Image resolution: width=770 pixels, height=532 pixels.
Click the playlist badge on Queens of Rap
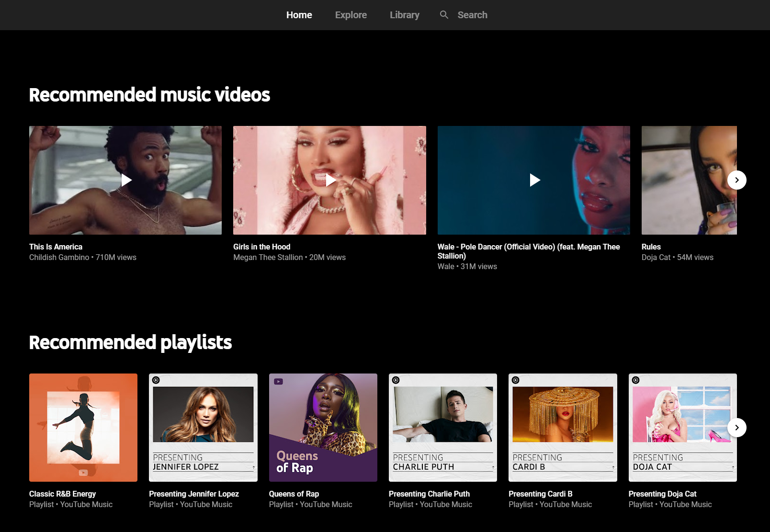tap(277, 381)
